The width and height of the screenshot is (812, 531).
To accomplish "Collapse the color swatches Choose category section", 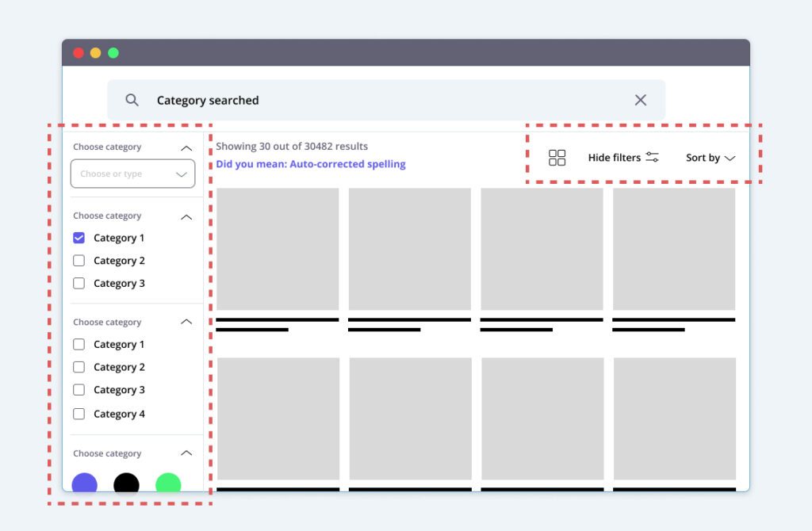I will (186, 453).
